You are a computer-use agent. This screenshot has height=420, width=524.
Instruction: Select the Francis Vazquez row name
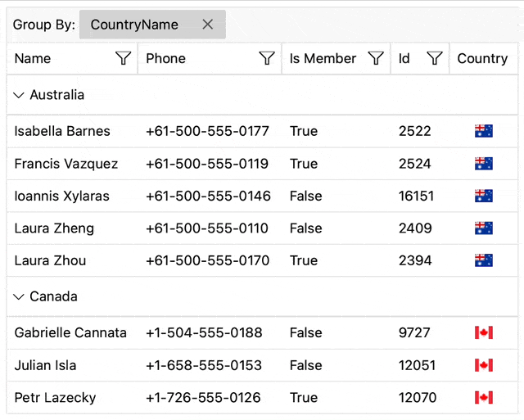66,164
